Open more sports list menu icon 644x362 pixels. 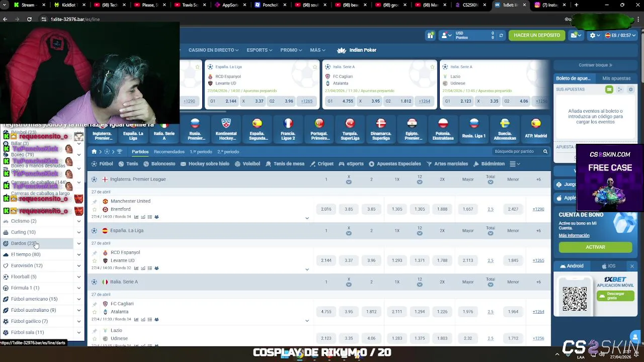coord(515,164)
